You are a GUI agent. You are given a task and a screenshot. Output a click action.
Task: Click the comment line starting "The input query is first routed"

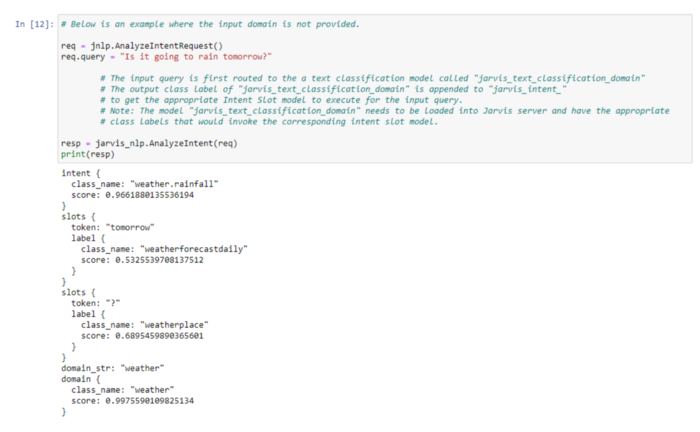(x=373, y=79)
